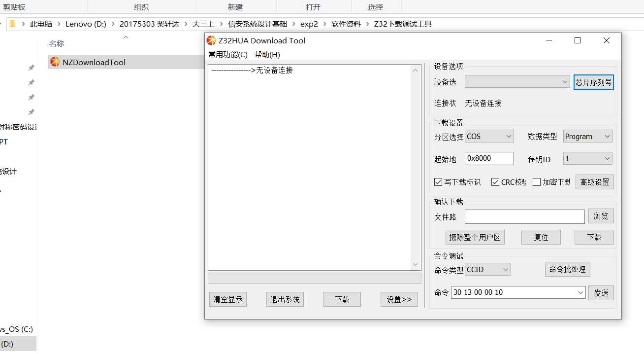Click the 浏览 browse button

point(601,216)
